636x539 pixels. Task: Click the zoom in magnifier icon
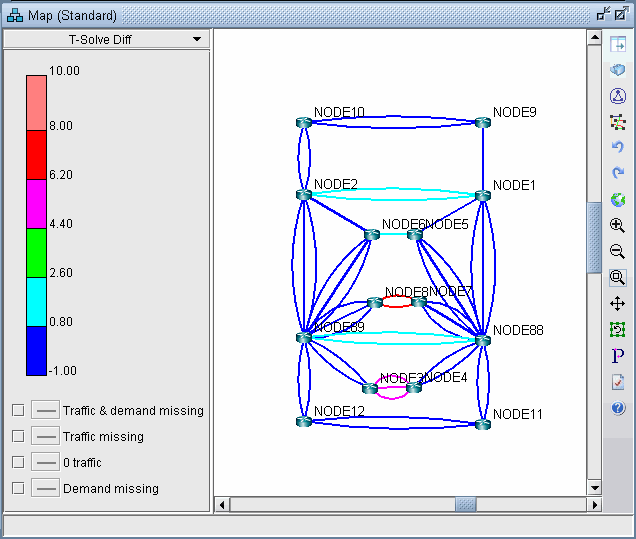(618, 226)
